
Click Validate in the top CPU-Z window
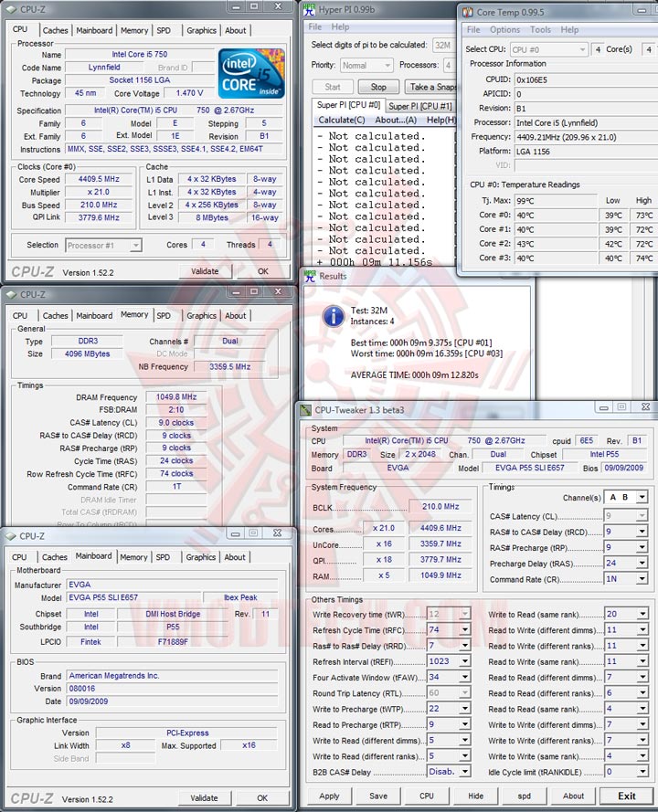pyautogui.click(x=205, y=271)
